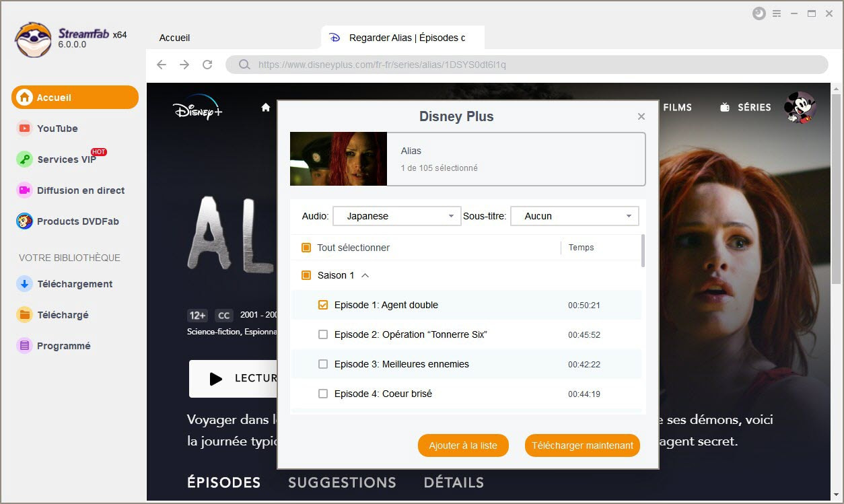Image resolution: width=844 pixels, height=504 pixels.
Task: Click the CC closed captions badge
Action: pos(224,316)
